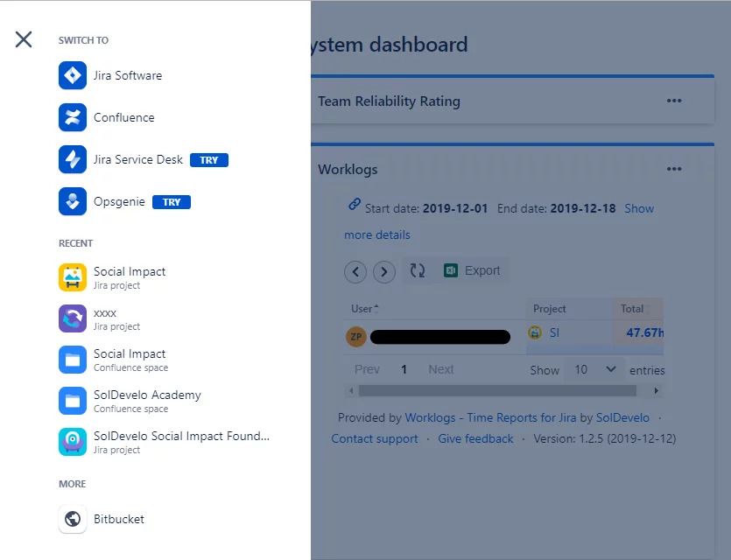The height and width of the screenshot is (560, 731).
Task: Select the Jira Software label
Action: click(x=128, y=75)
